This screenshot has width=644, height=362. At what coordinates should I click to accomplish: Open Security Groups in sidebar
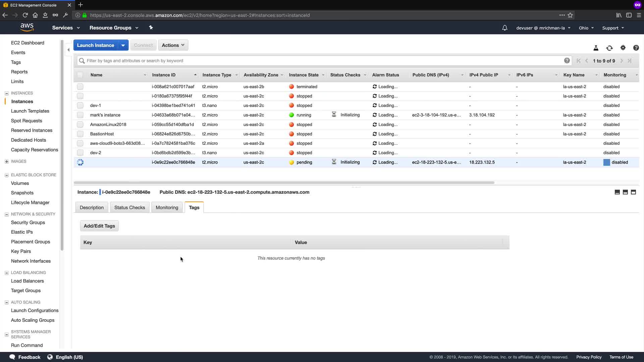point(28,222)
